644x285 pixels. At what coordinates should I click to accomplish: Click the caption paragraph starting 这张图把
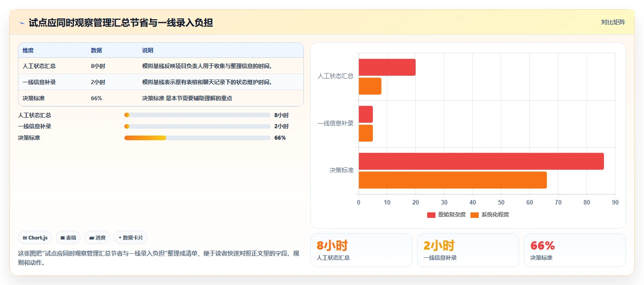click(x=158, y=258)
